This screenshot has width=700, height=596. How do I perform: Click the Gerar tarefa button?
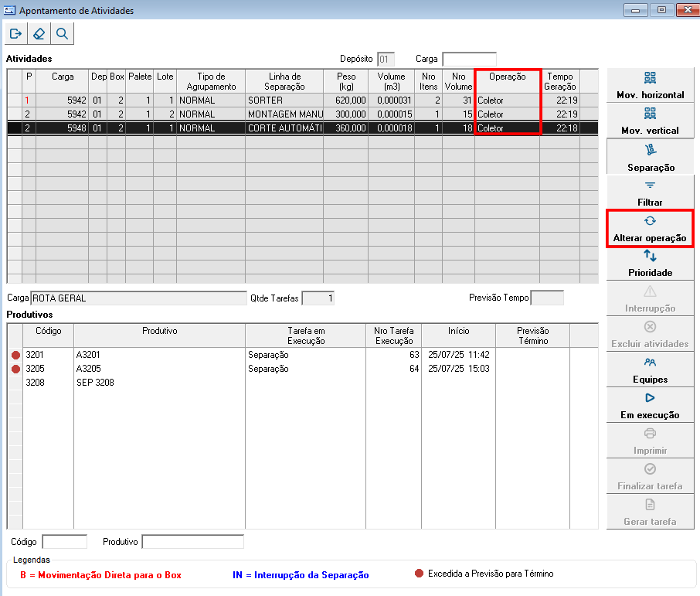click(x=650, y=512)
